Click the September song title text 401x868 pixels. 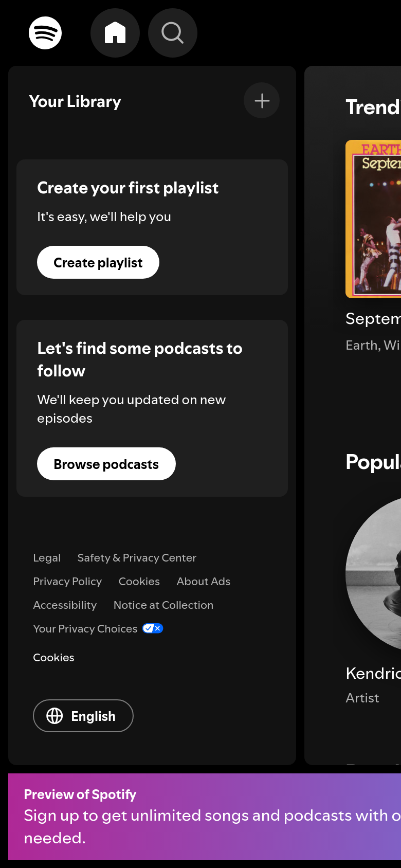pyautogui.click(x=373, y=319)
